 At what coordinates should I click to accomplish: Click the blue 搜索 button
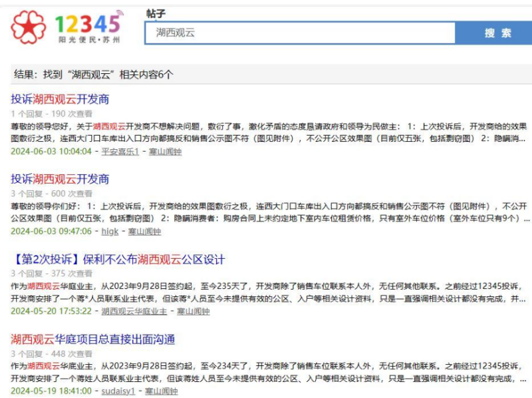(x=497, y=33)
